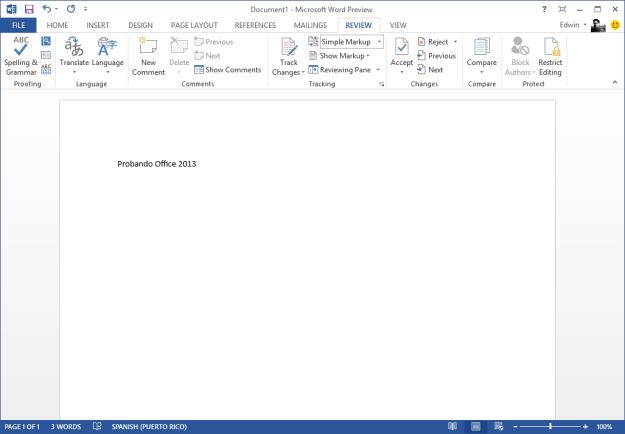Click the display for review icon
This screenshot has height=434, width=625.
point(313,41)
